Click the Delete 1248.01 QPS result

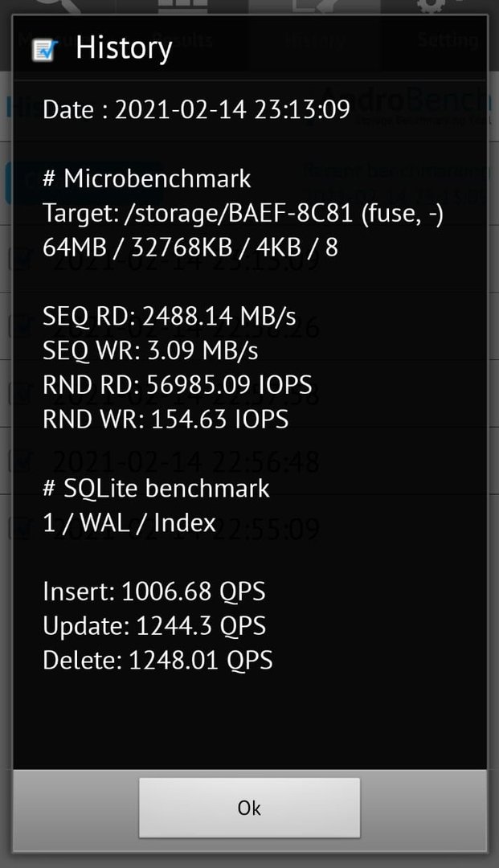pyautogui.click(x=157, y=661)
